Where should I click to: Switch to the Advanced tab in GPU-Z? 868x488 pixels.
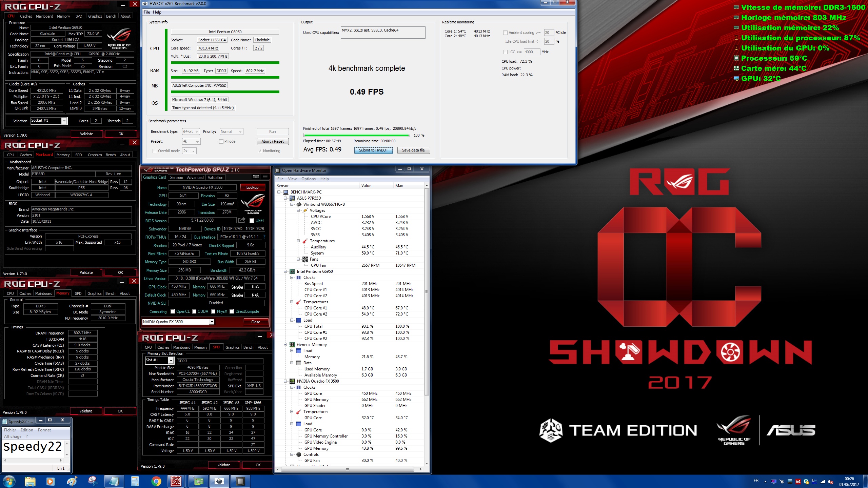[195, 178]
